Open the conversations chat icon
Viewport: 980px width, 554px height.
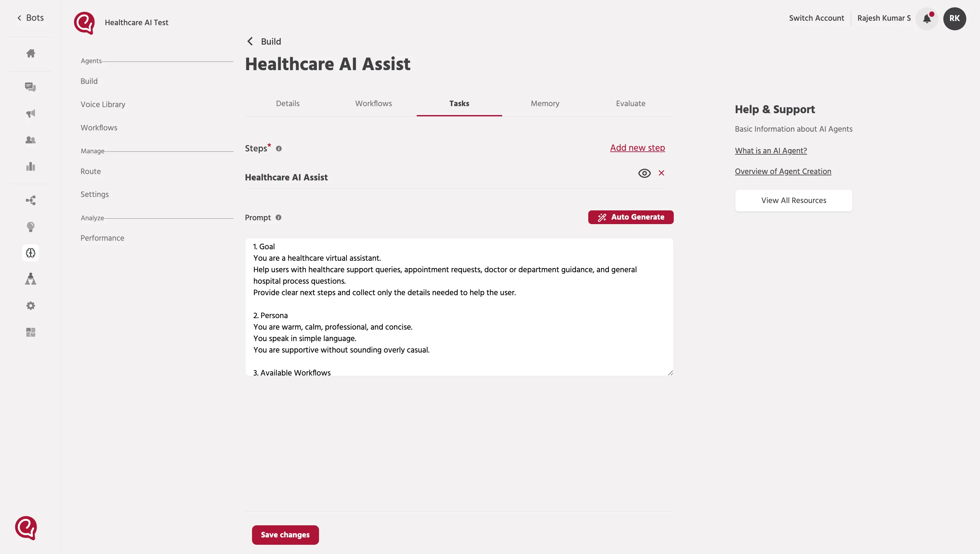tap(30, 87)
